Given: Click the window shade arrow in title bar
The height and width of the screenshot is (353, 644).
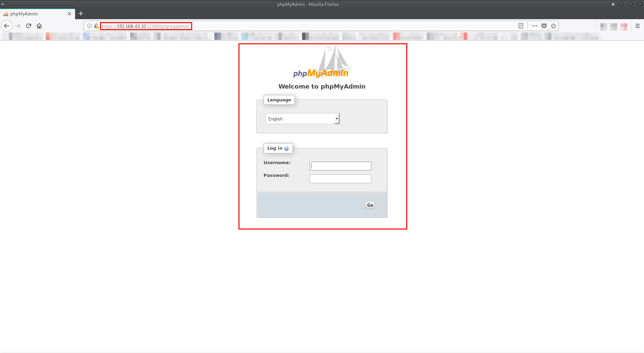Looking at the screenshot, I should (613, 4).
